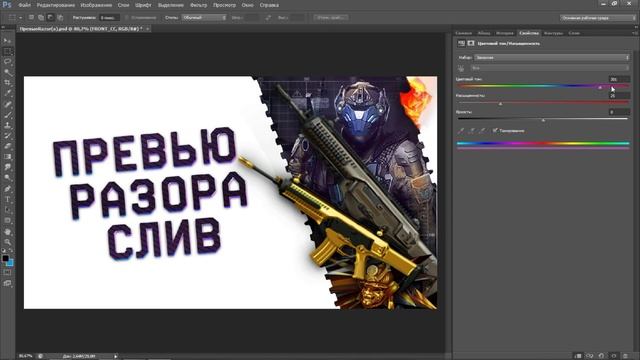Image resolution: width=640 pixels, height=360 pixels.
Task: View previous state of adjustment
Action: [x=590, y=356]
